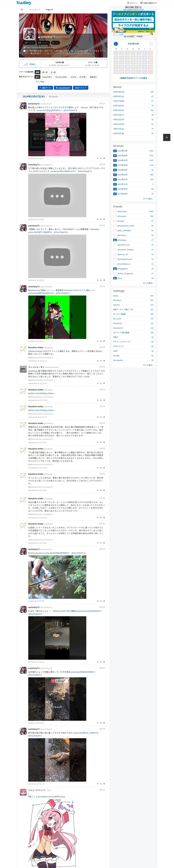Click the magnifier search icon
The height and width of the screenshot is (868, 174).
coord(152,34)
